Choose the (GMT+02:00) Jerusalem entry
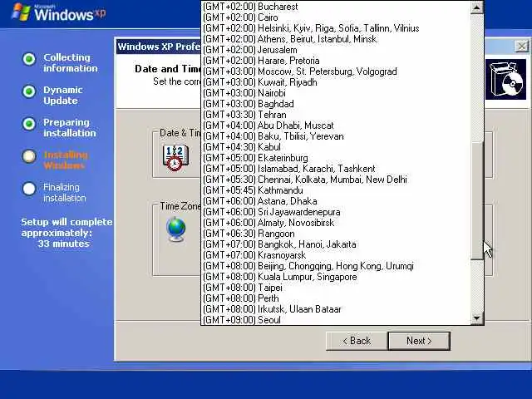The image size is (532, 399). pos(336,50)
